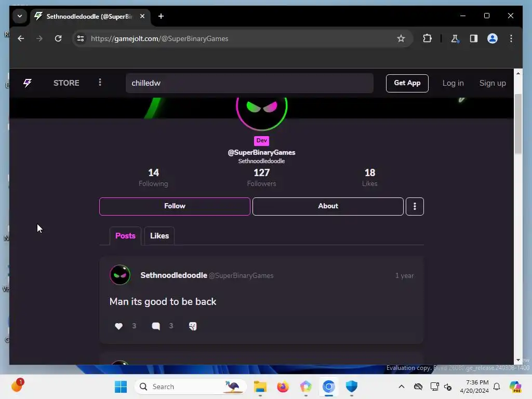Click the '1 year' post timestamp
Viewport: 532px width, 399px height.
pos(404,275)
